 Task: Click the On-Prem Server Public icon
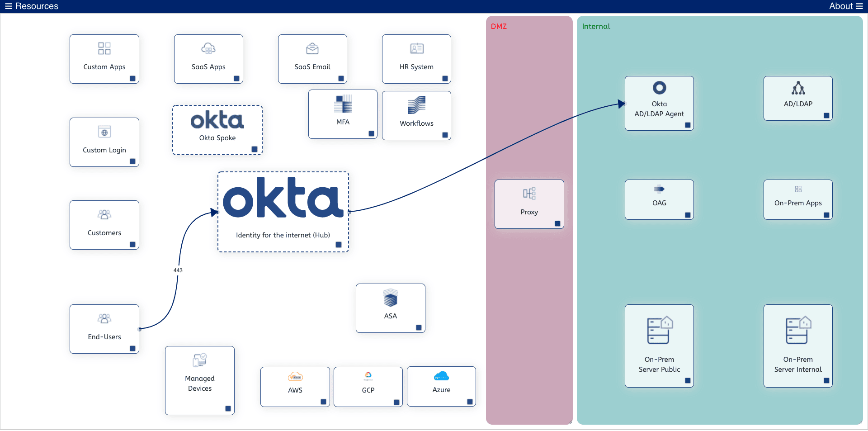click(660, 330)
